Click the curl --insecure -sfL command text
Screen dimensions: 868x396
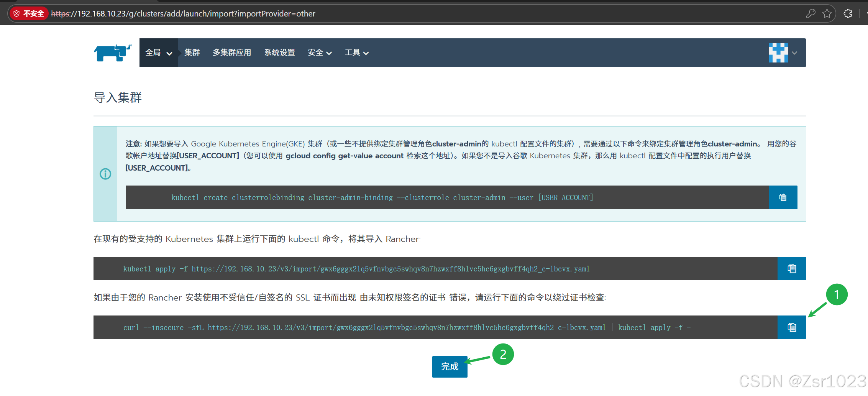pyautogui.click(x=407, y=327)
